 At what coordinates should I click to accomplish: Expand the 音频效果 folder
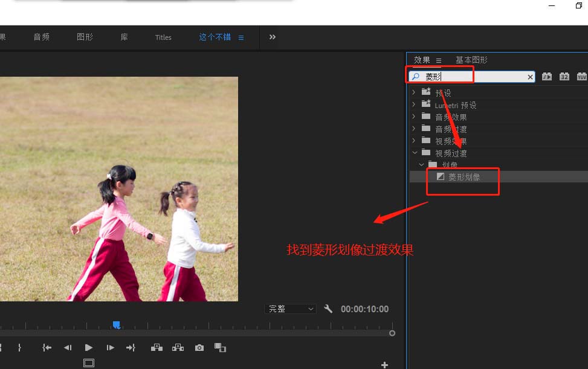click(413, 117)
